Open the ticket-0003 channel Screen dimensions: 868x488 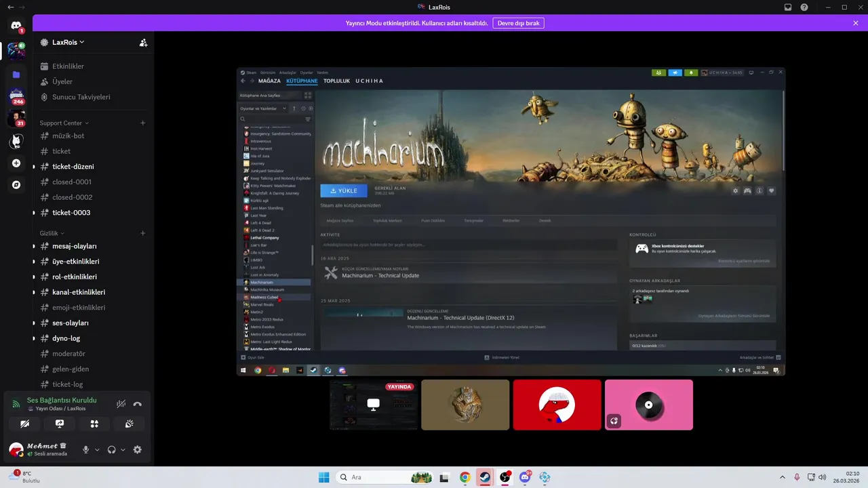[93, 213]
